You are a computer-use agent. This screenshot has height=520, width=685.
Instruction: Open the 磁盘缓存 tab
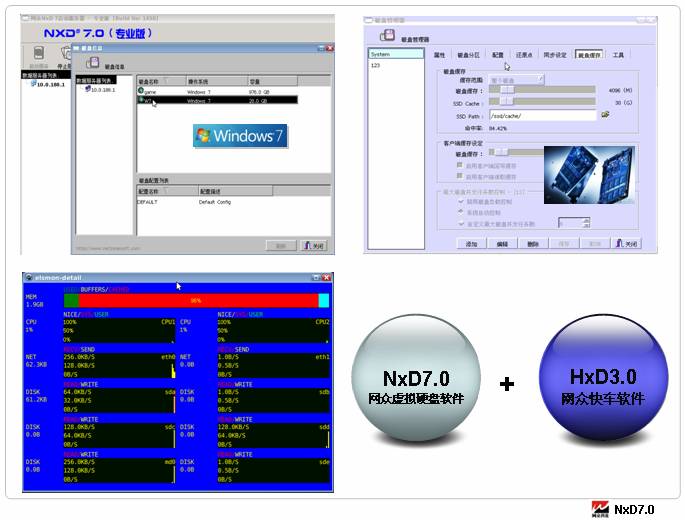[589, 55]
